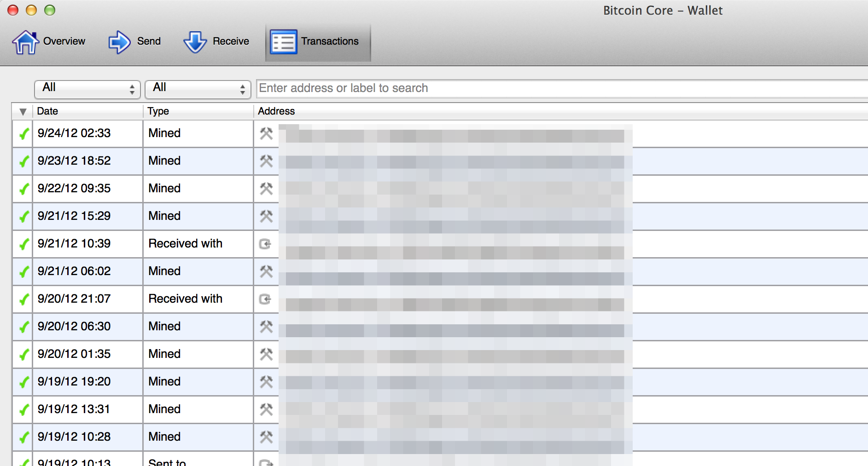The width and height of the screenshot is (868, 466).
Task: Click Received with type for 9/21/12 10:39
Action: click(x=185, y=244)
